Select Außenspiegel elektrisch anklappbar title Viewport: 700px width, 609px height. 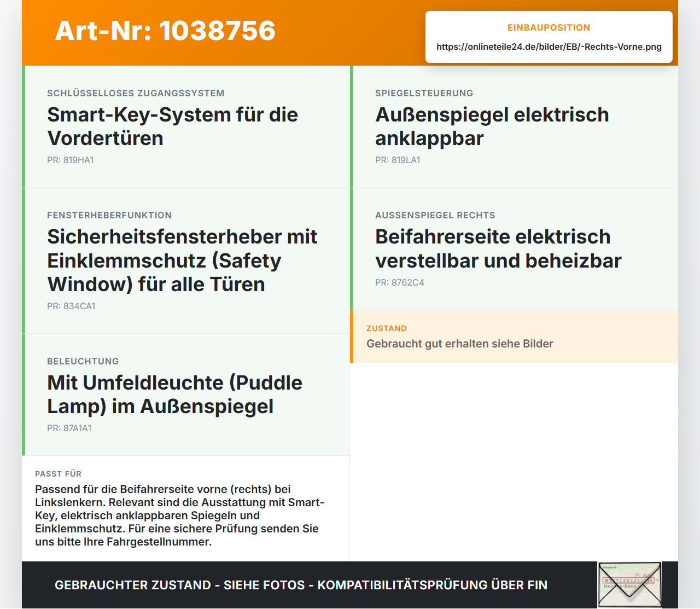pyautogui.click(x=492, y=126)
